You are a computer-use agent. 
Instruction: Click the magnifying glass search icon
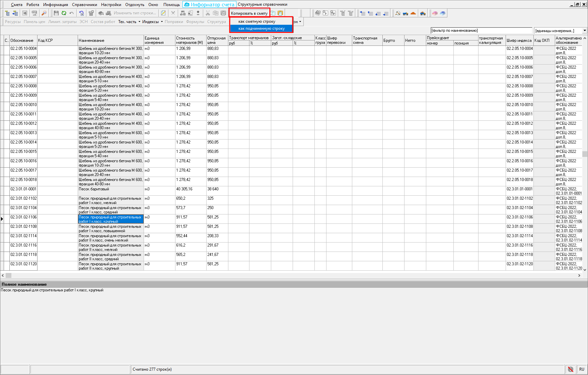coord(44,13)
